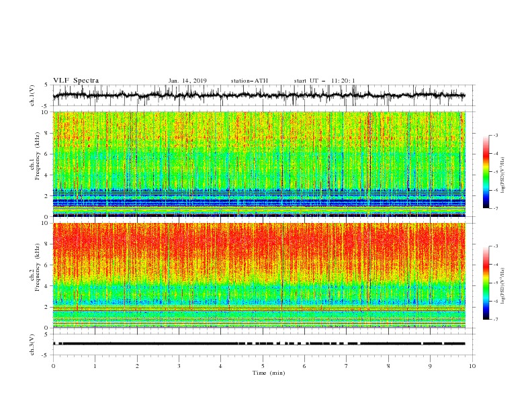Click the "-3" label on ch.1 colorbar
Screen dimensions: 532x411
coord(496,135)
